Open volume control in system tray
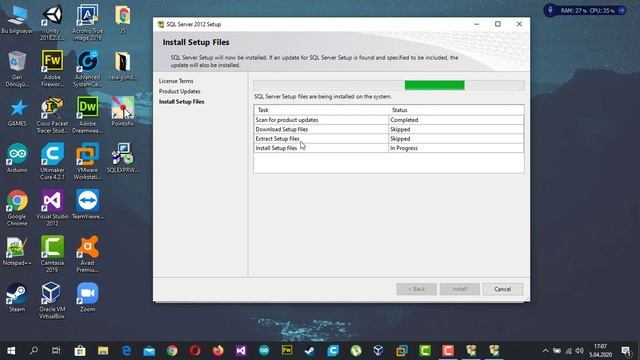Screen dimensions: 640x360 click(x=579, y=351)
